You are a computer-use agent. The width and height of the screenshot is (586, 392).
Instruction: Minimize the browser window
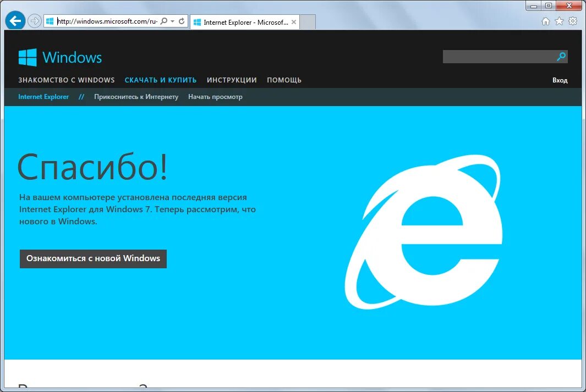pos(534,5)
